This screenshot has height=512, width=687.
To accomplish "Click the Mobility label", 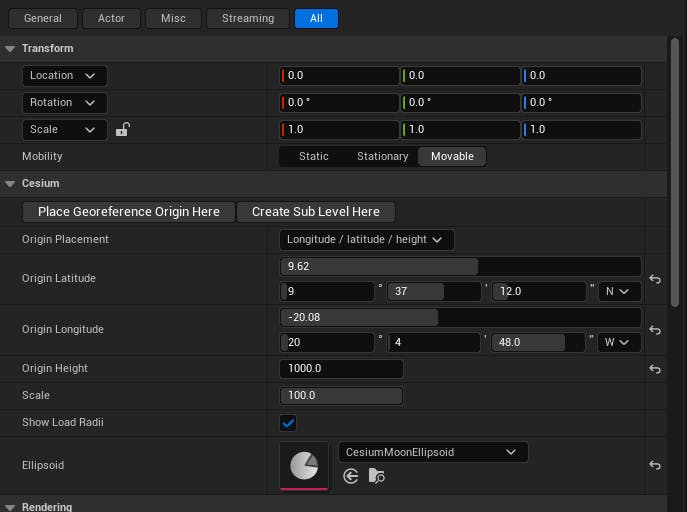I will pyautogui.click(x=42, y=156).
